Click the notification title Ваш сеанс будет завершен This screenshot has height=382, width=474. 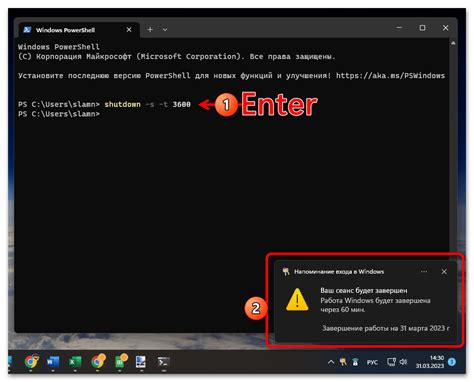(364, 291)
